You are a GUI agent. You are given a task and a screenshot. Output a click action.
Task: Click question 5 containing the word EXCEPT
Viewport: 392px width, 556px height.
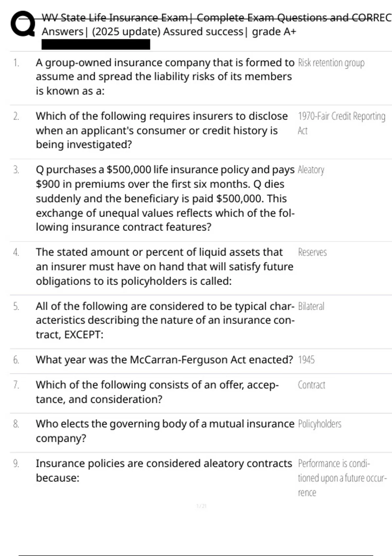(165, 320)
